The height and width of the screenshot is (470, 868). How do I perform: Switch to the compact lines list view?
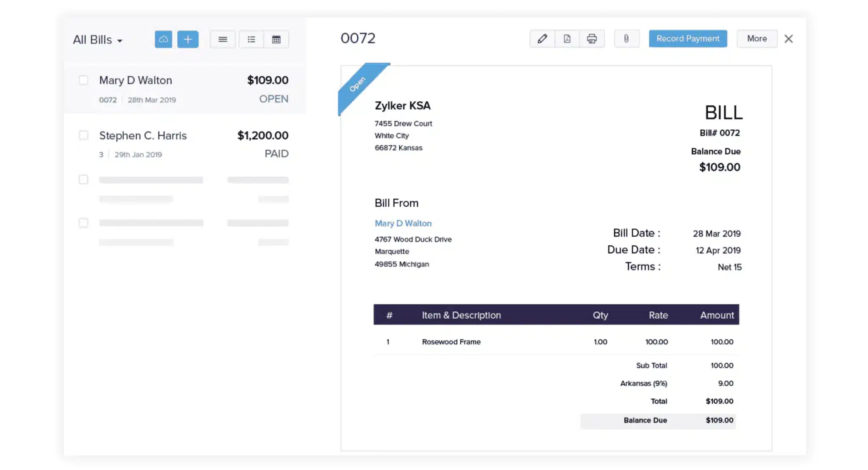223,39
